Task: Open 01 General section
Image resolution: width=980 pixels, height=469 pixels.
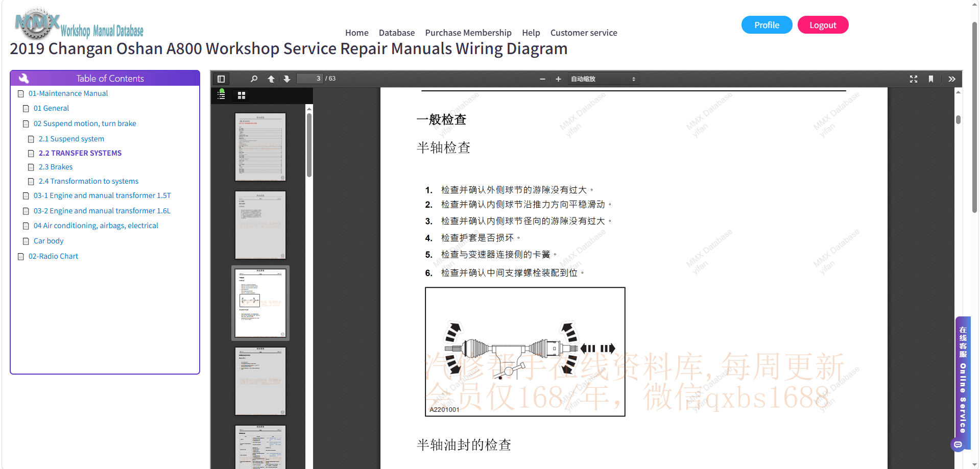Action: tap(51, 108)
